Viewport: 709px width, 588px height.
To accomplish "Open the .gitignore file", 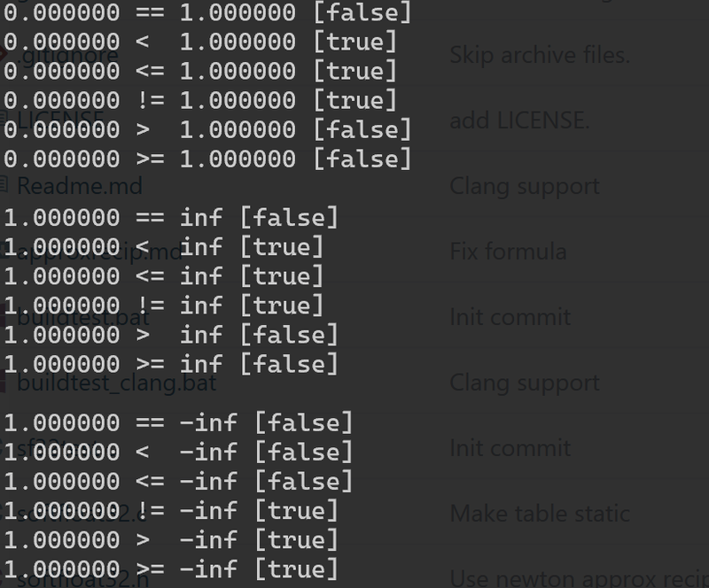I will point(68,55).
